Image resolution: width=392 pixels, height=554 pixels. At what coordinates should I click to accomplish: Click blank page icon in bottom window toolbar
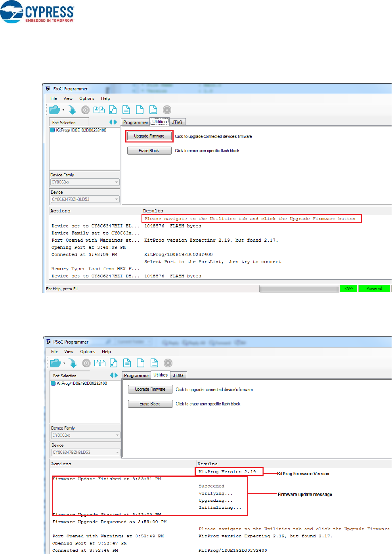pos(141,363)
